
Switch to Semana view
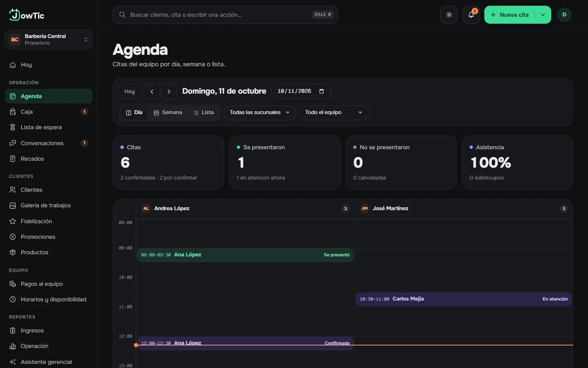[x=168, y=112]
